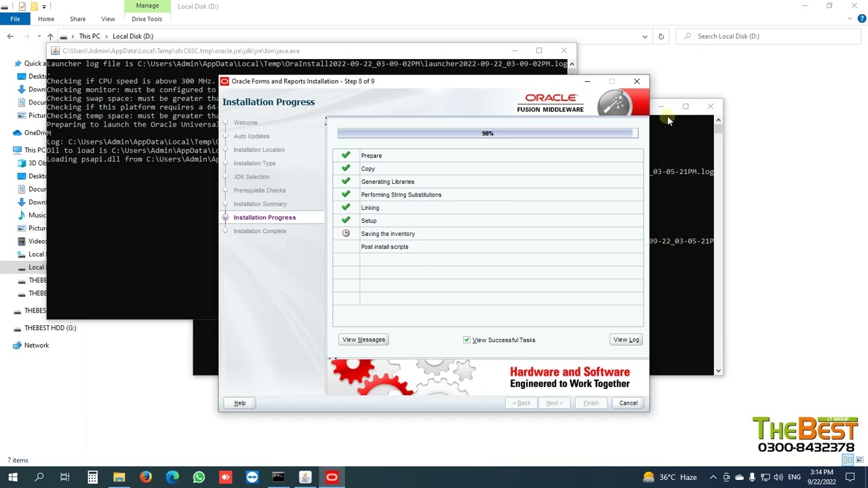Click the 98% installation progress bar
The height and width of the screenshot is (488, 868).
pos(488,134)
